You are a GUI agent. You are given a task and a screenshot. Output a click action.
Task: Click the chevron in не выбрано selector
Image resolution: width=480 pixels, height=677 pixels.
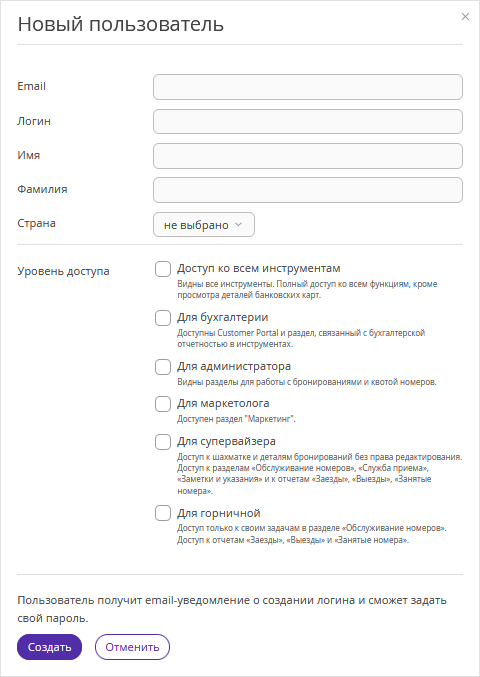pyautogui.click(x=238, y=225)
